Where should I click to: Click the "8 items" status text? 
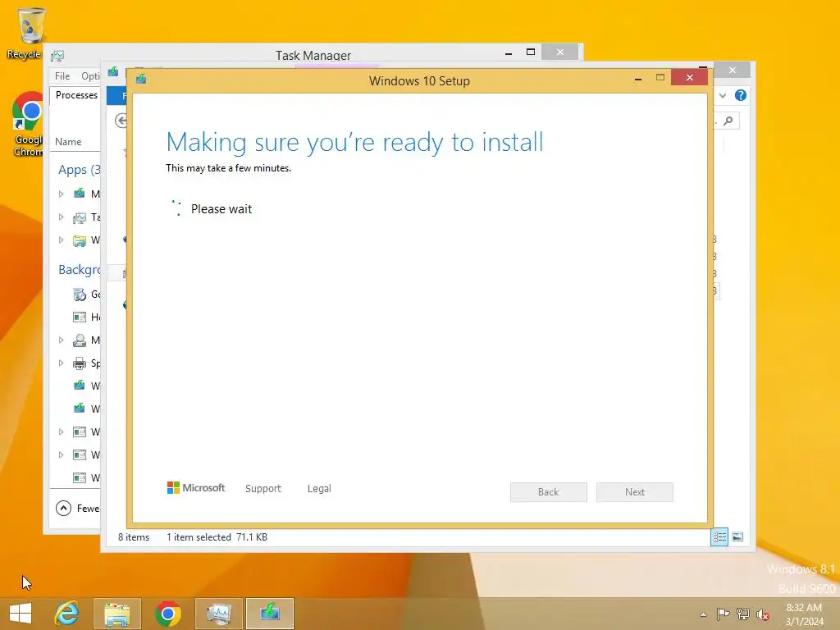click(134, 536)
